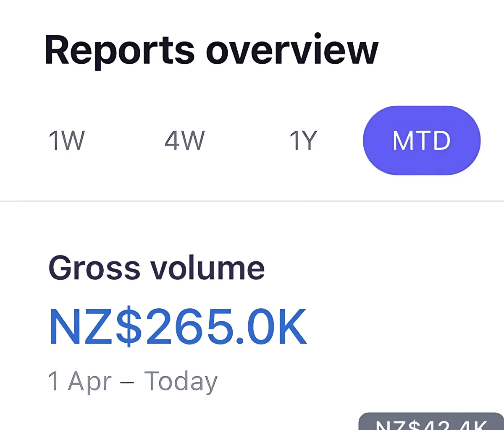Show four-week report data

pos(185,141)
